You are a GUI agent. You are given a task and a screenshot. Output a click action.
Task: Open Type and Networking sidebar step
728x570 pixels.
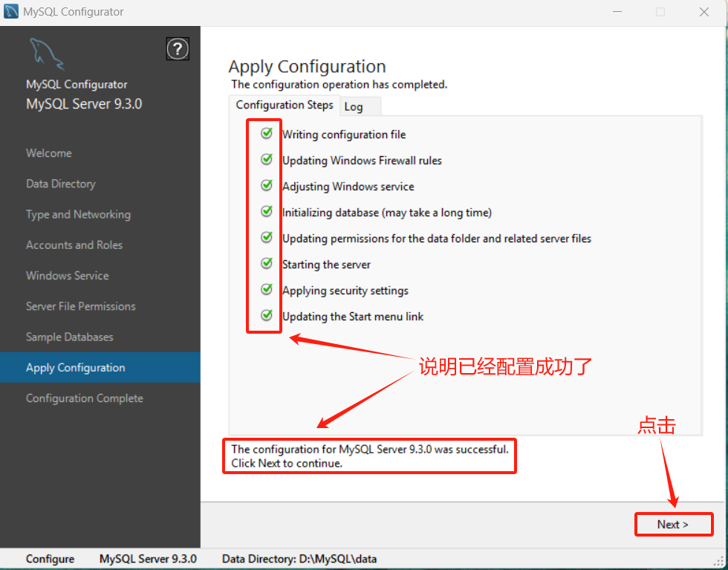point(79,215)
